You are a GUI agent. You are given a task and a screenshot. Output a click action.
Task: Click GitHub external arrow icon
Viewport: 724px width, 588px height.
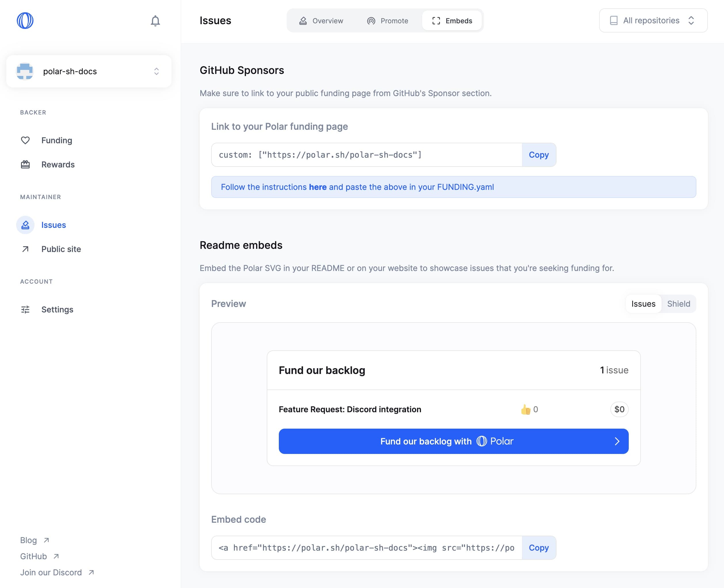pyautogui.click(x=56, y=556)
